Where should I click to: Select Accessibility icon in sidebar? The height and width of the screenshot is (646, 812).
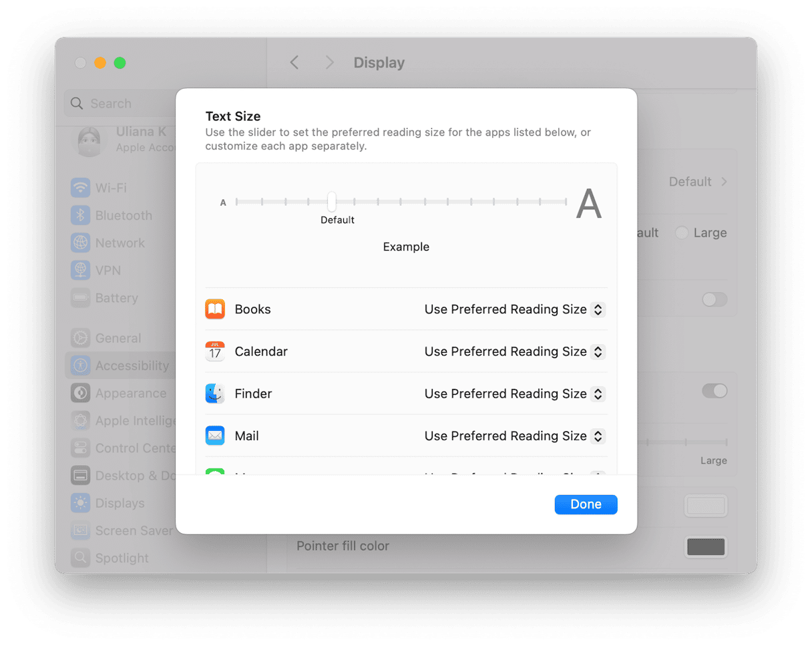coord(81,365)
